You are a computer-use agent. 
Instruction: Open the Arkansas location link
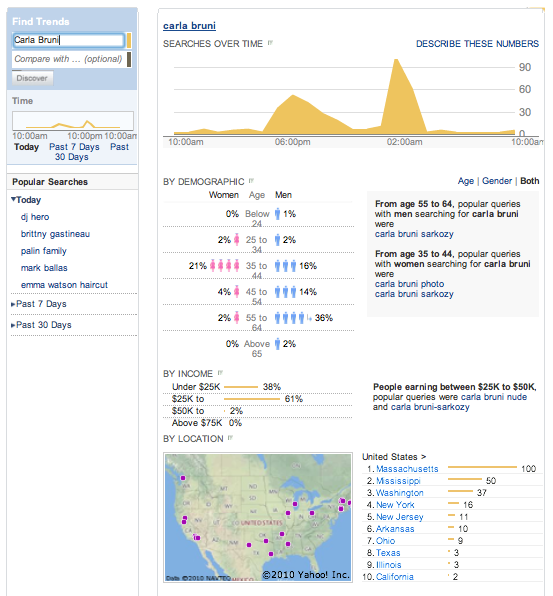coord(395,529)
